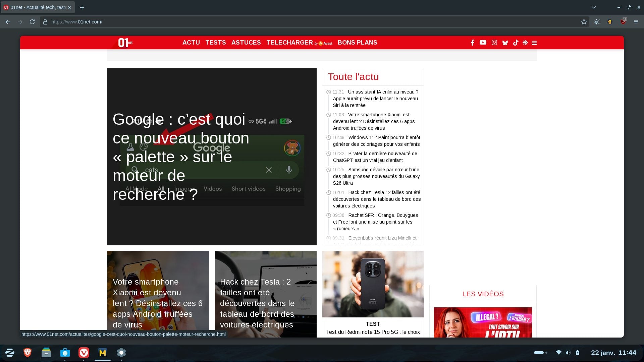This screenshot has height=362, width=644.
Task: Open the Bluesky butterfly icon
Action: 505,43
